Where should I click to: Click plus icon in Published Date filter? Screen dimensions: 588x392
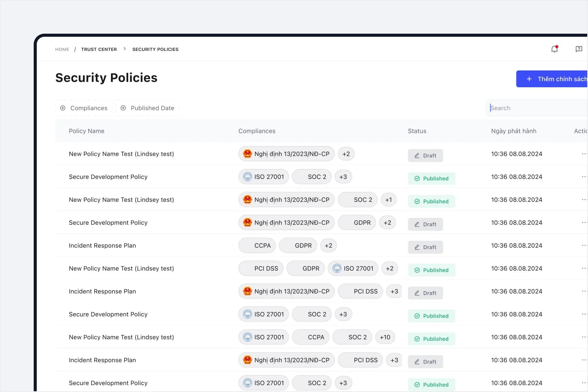coord(123,108)
